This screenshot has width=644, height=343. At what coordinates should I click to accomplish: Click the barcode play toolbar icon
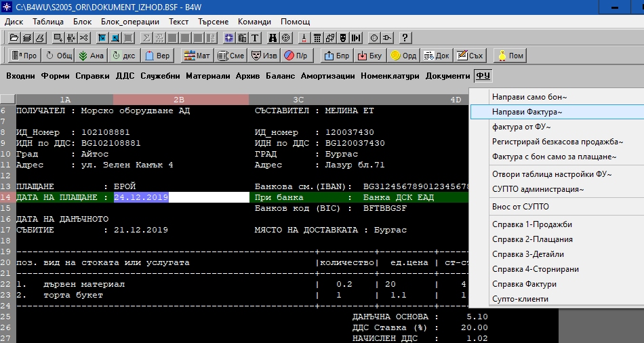[x=356, y=38]
